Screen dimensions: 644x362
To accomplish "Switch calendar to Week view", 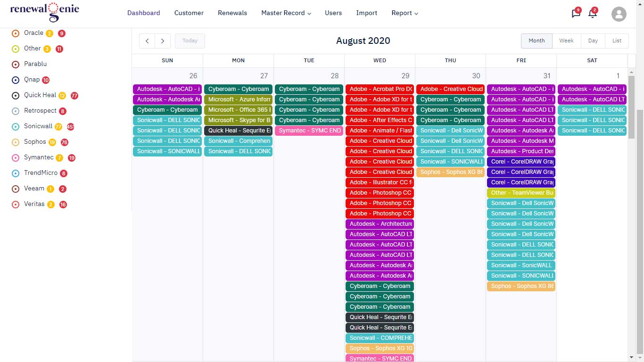I will [x=566, y=41].
